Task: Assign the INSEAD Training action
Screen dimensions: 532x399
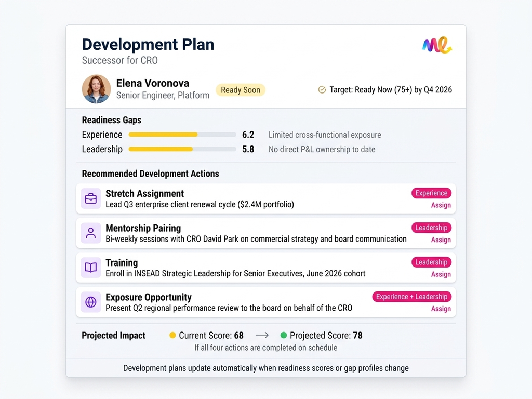Action: (x=441, y=274)
